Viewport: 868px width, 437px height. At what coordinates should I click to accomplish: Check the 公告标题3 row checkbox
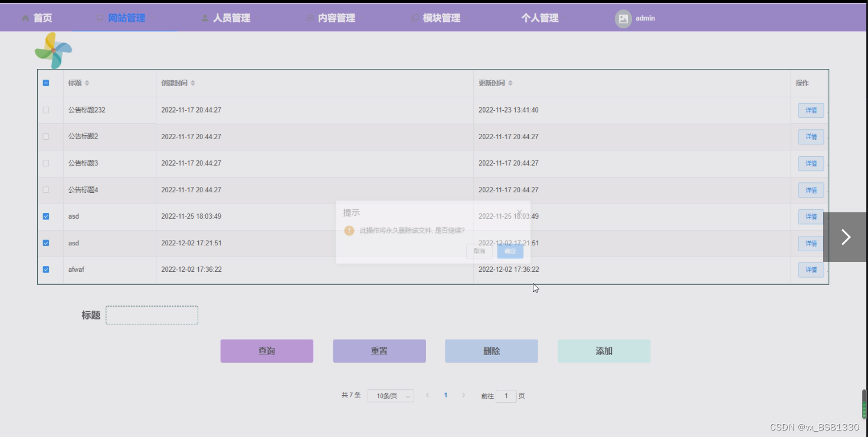pos(46,163)
